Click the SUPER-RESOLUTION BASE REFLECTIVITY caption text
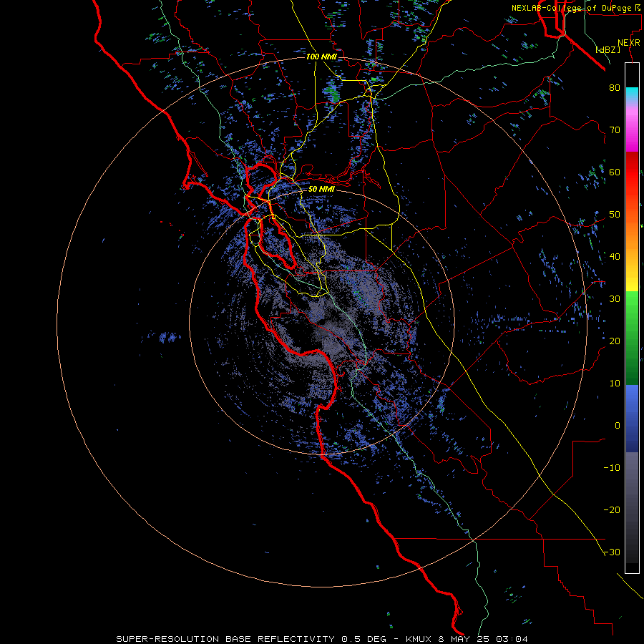Image resolution: width=644 pixels, height=644 pixels. (225, 639)
